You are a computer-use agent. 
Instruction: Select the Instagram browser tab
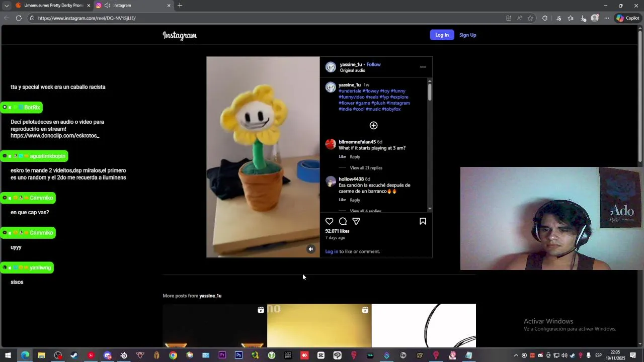[x=133, y=6]
